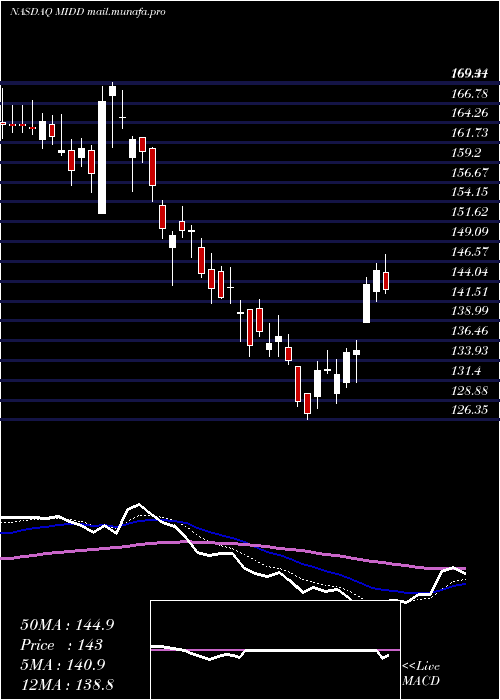The height and width of the screenshot is (700, 500).
Task: Click the NASDAQ MIDD chart title
Action: (88, 12)
